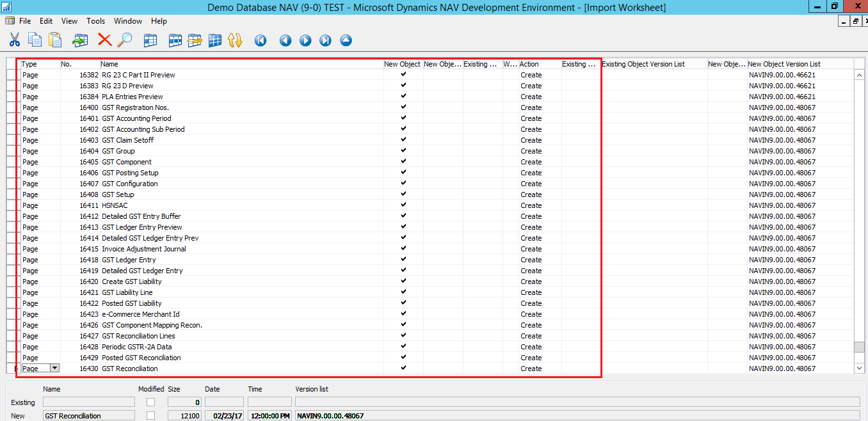Toggle New Object check for PLA Entries Preview

(403, 97)
